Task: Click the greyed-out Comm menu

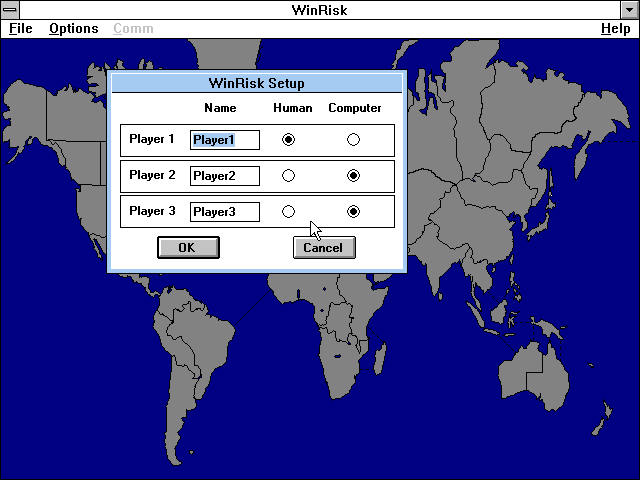Action: [x=133, y=29]
